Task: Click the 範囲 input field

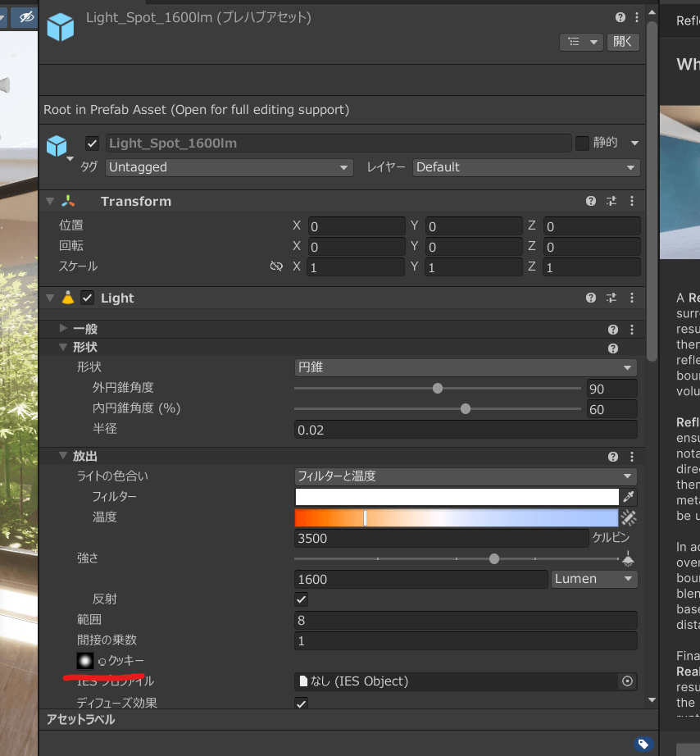Action: pos(465,620)
